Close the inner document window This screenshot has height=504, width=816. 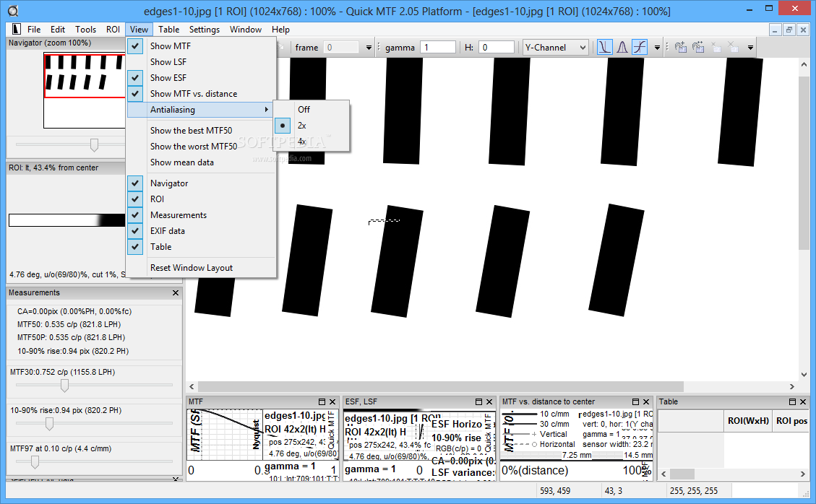(803, 30)
